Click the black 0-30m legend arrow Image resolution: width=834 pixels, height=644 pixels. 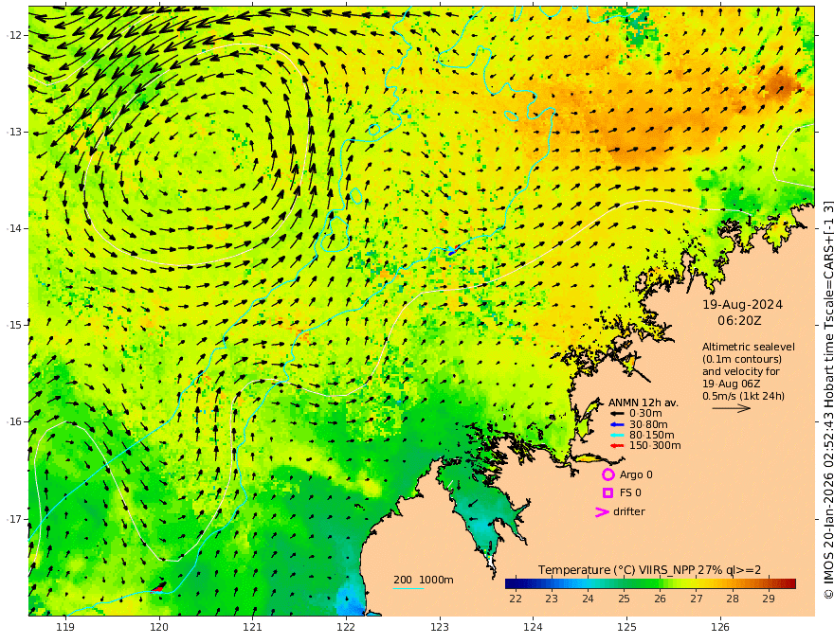click(x=617, y=414)
